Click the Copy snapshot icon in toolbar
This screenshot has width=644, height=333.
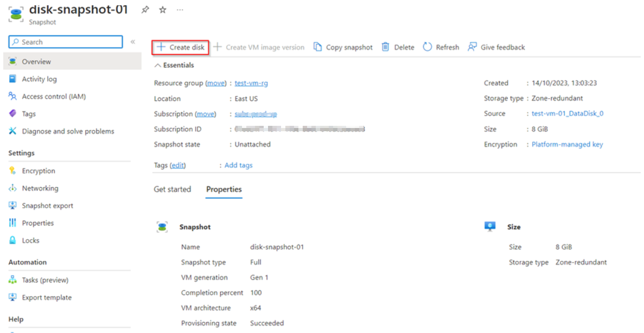pos(317,47)
